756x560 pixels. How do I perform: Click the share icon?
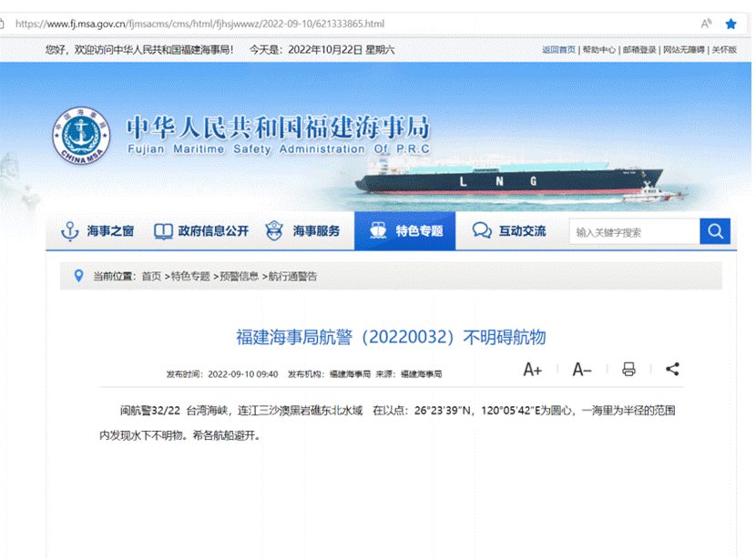coord(672,369)
